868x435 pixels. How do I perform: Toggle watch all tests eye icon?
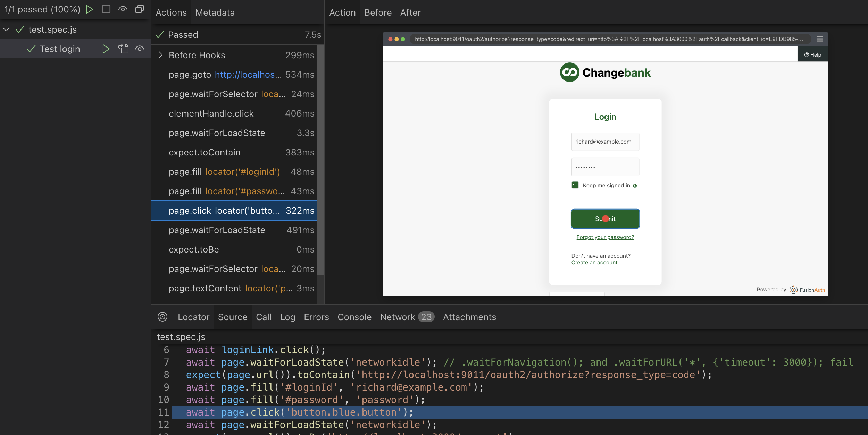pyautogui.click(x=123, y=9)
